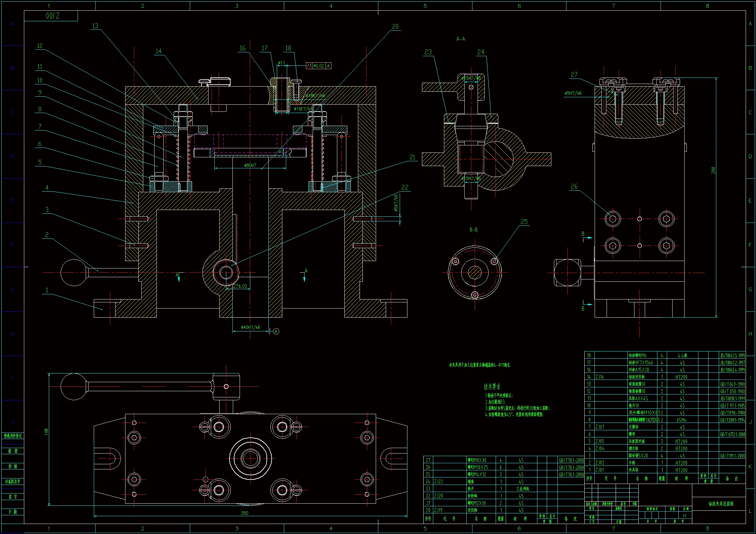The height and width of the screenshot is (534, 756).
Task: Select the part balloon number 13
Action: coord(95,26)
